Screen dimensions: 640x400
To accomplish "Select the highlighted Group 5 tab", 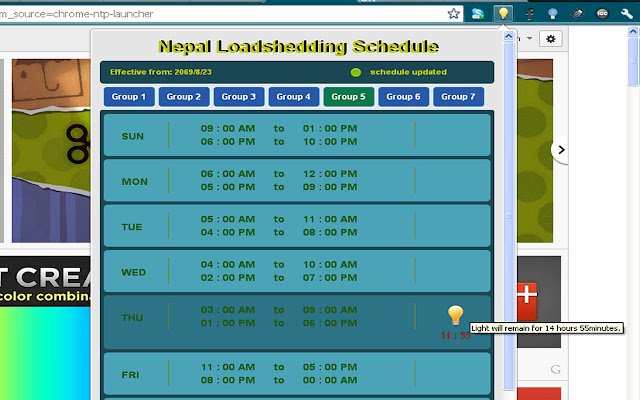I will point(349,97).
